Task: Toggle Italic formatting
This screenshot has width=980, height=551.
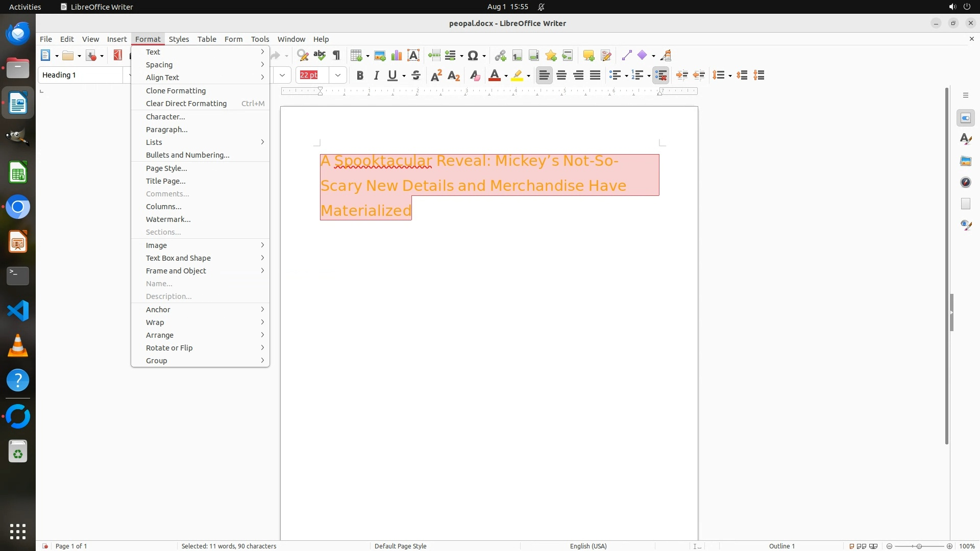Action: tap(377, 76)
